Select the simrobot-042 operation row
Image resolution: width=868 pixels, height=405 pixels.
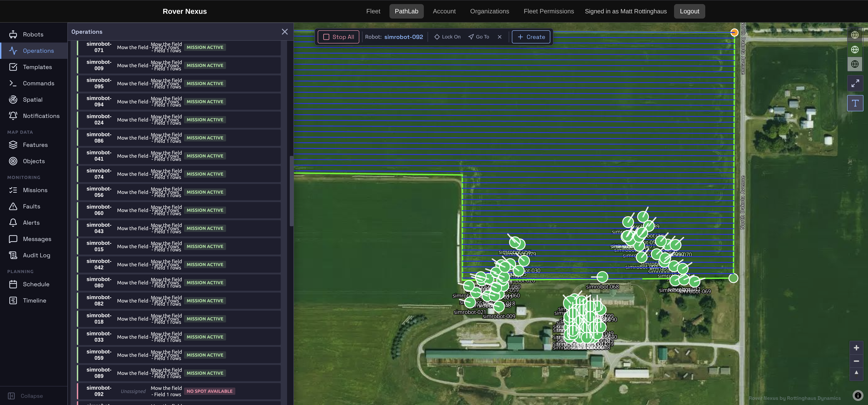[179, 264]
